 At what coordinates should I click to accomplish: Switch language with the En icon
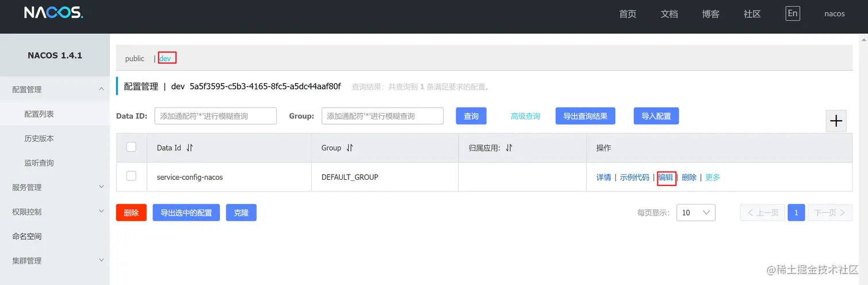[x=793, y=13]
